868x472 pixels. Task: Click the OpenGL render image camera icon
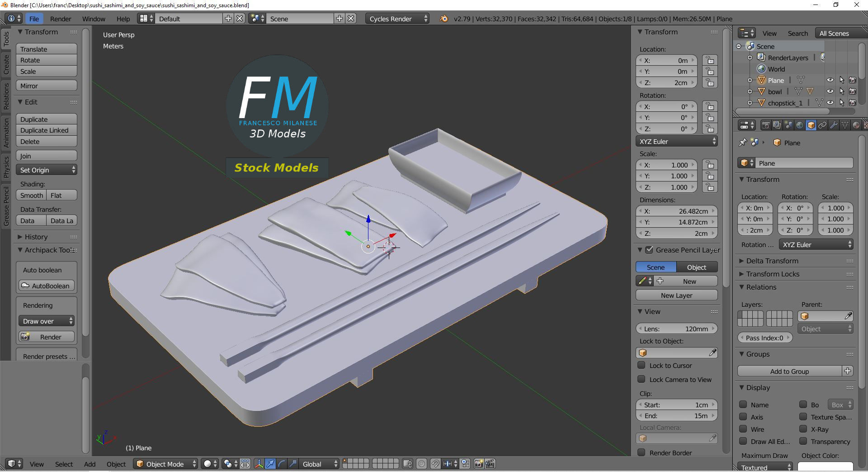click(x=479, y=464)
